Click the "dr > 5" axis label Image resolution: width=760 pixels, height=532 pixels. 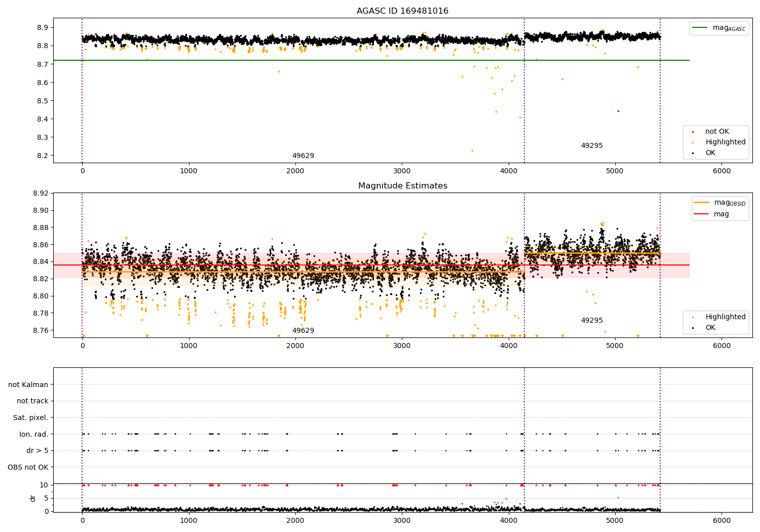point(37,451)
